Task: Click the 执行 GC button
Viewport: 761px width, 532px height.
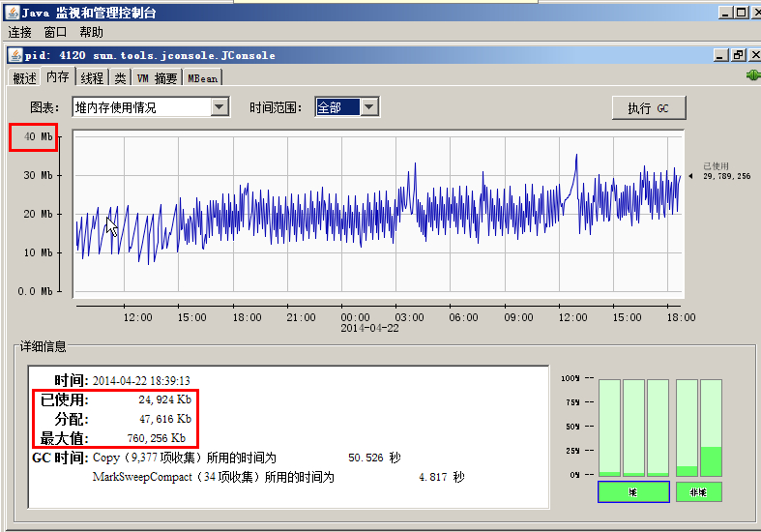Action: [649, 107]
